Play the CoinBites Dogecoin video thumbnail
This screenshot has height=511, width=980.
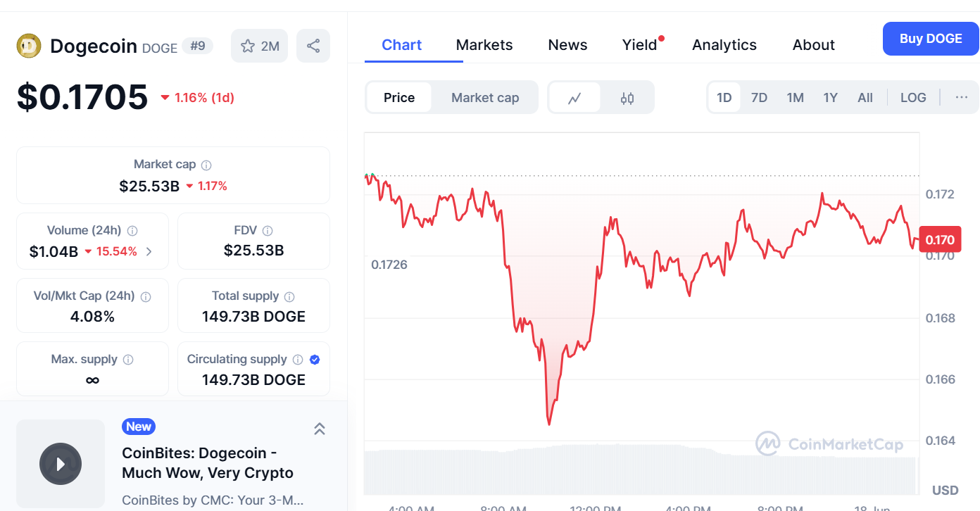(x=61, y=464)
